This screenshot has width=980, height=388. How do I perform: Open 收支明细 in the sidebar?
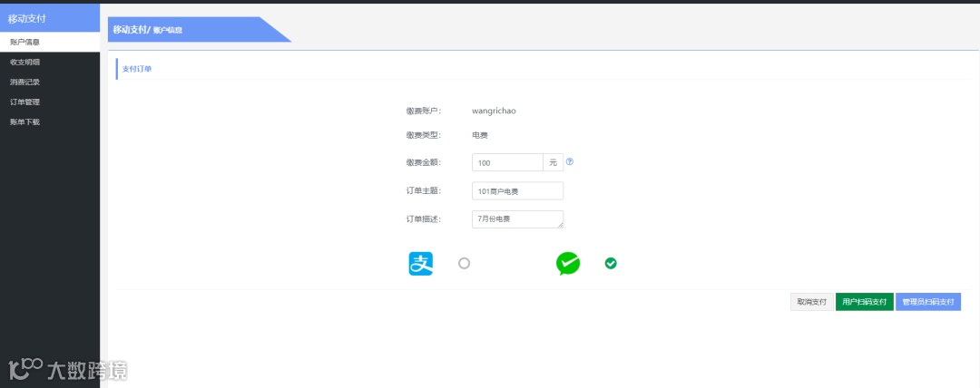pyautogui.click(x=50, y=62)
